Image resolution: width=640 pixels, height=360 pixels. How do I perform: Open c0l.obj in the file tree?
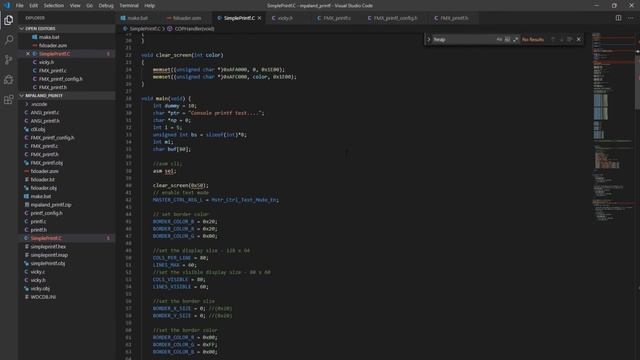click(x=38, y=129)
